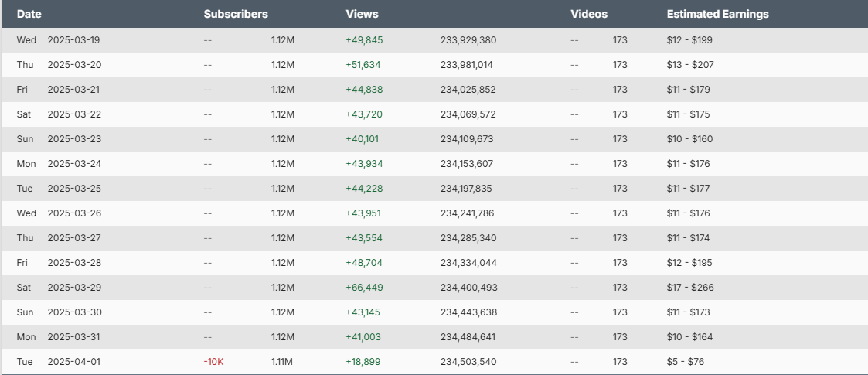Click the +18,899 views gain

pyautogui.click(x=363, y=362)
